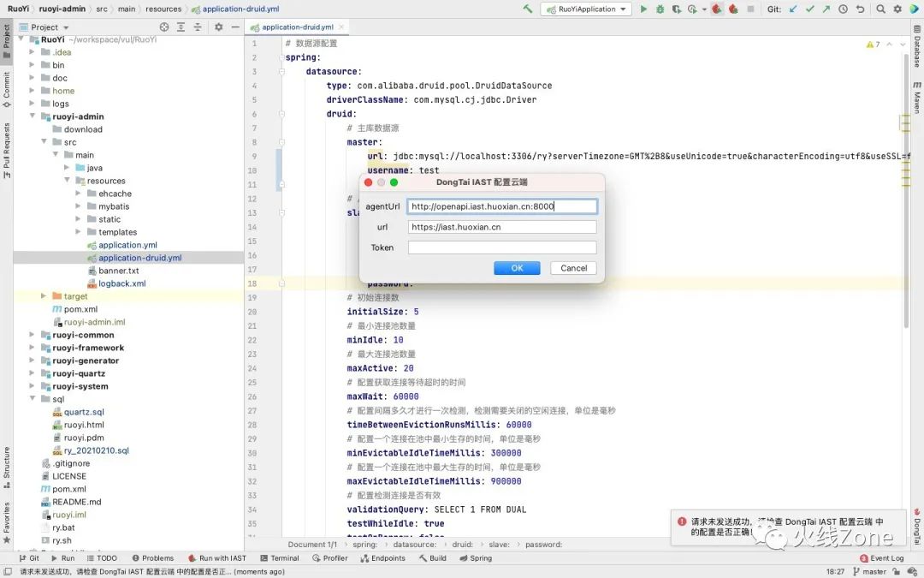Click Git Push green arrow icon
The width and height of the screenshot is (924, 578).
point(826,9)
